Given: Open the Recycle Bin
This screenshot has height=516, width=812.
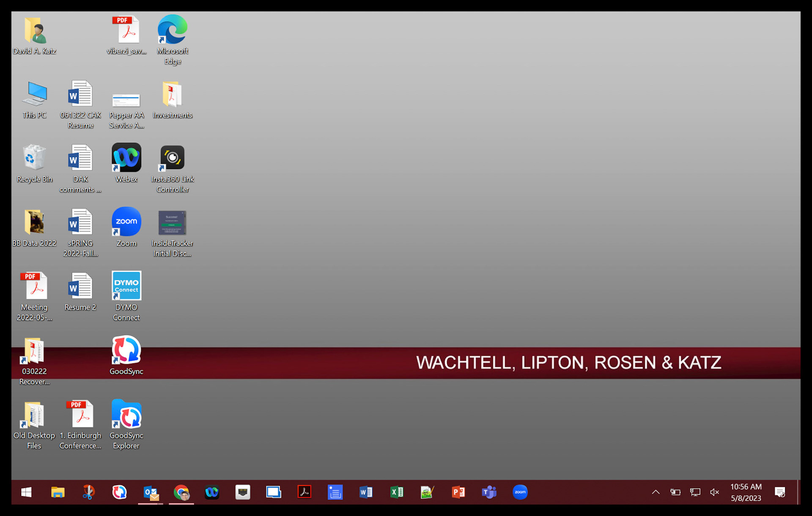Looking at the screenshot, I should 34,164.
